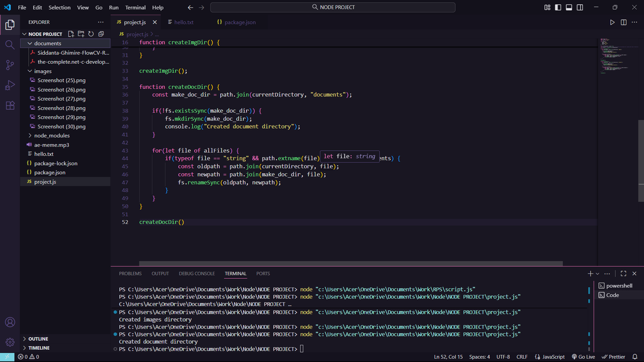Select the Code terminal instance
This screenshot has width=644, height=362.
point(619,295)
